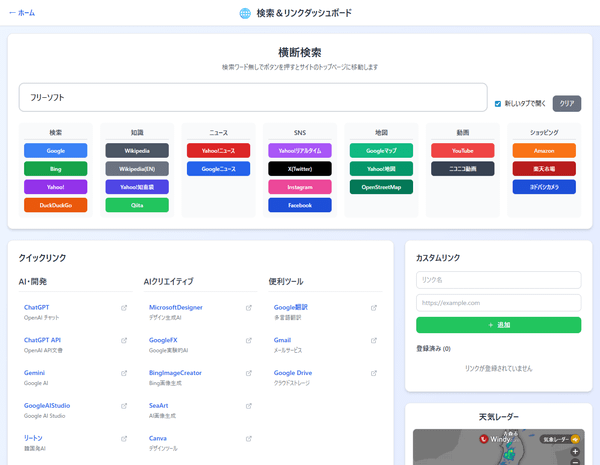
Task: Open the 気象レーダー layer selector
Action: click(561, 439)
